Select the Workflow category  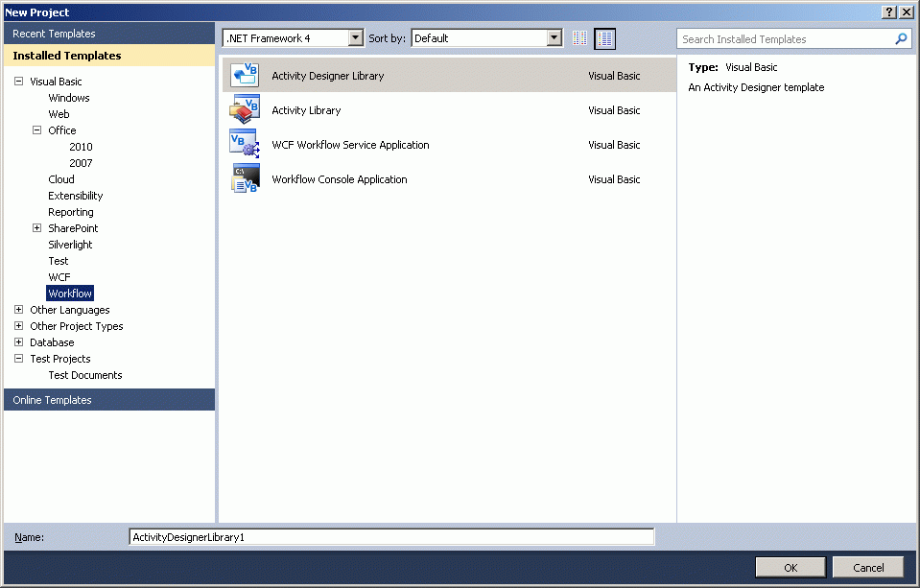tap(70, 293)
